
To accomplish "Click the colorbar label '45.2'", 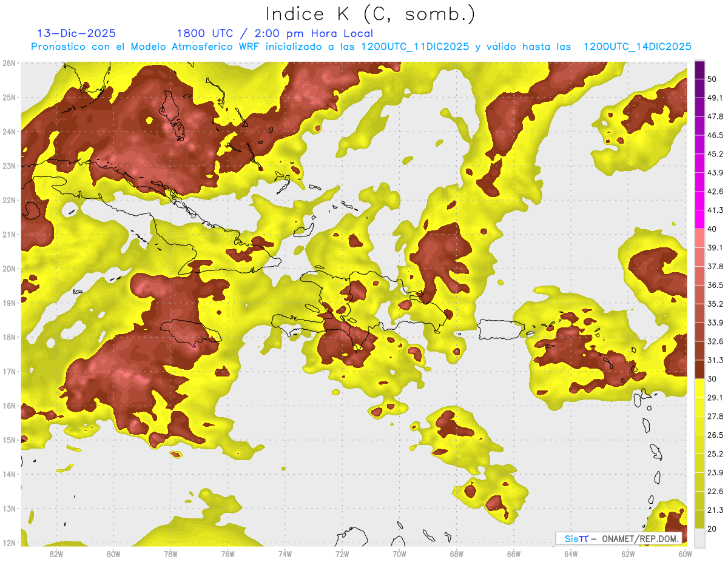I will coord(715,154).
